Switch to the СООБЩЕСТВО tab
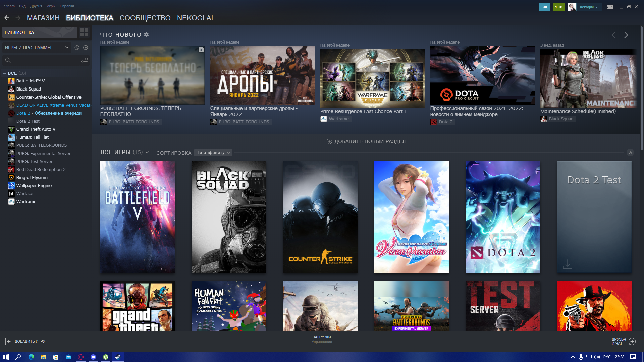 click(145, 18)
